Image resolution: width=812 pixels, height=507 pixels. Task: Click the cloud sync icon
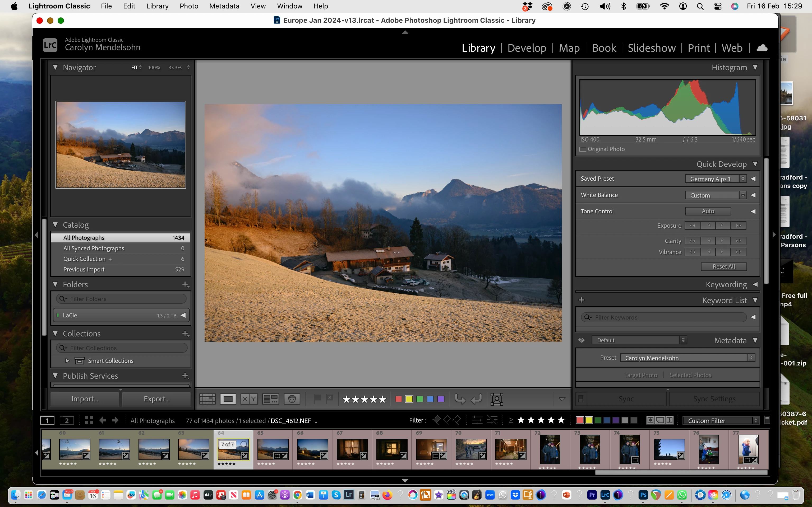(x=762, y=48)
